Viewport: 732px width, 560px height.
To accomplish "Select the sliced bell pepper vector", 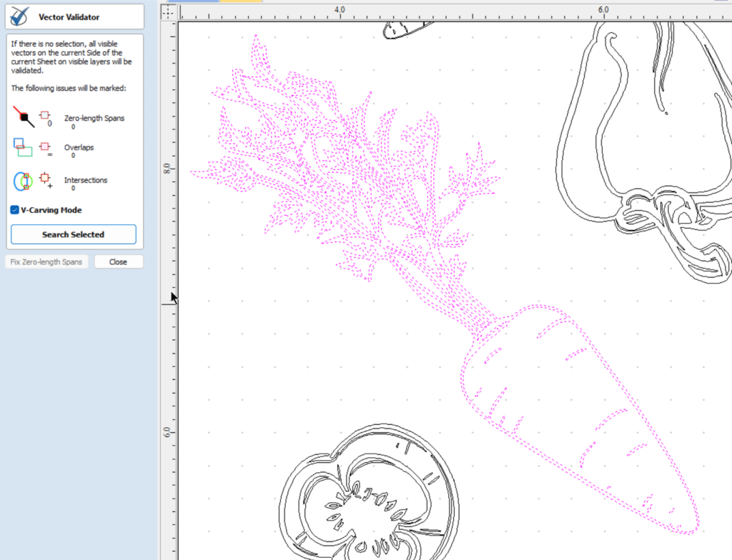I will tap(370, 492).
